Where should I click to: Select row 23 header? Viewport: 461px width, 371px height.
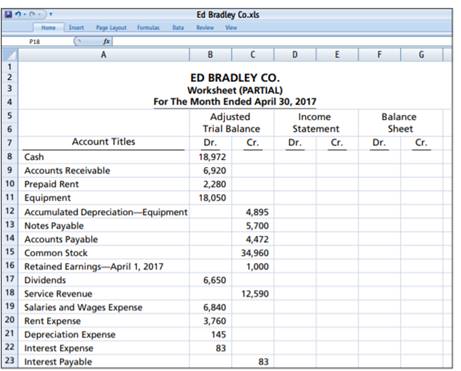(10, 361)
